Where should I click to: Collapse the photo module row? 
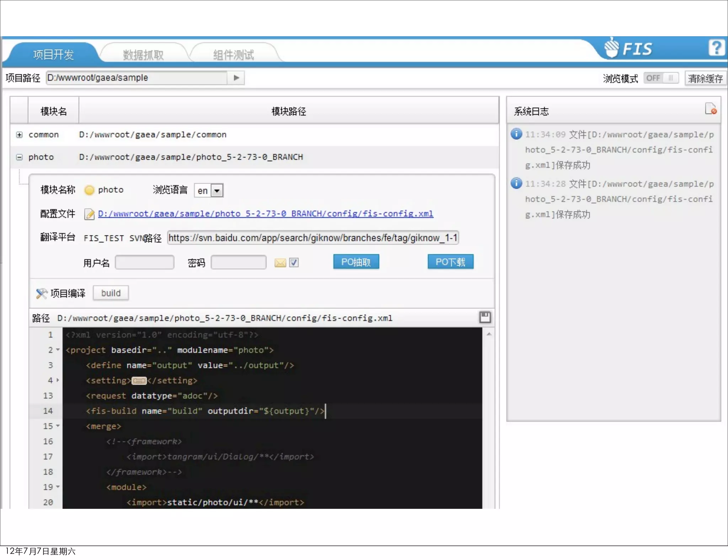tap(19, 157)
